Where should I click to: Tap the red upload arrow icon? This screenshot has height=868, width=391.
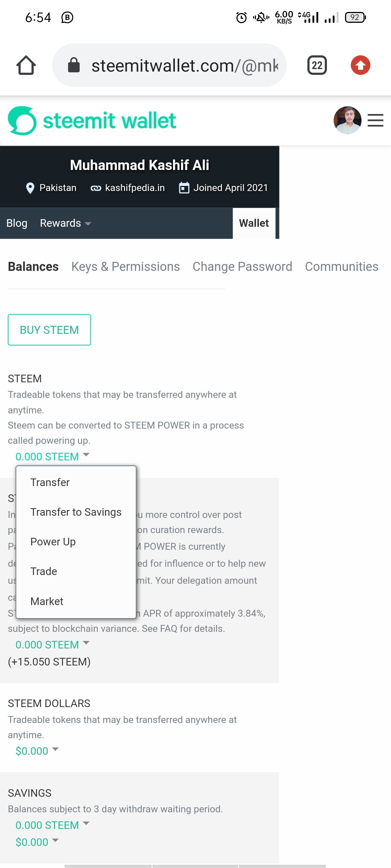360,65
